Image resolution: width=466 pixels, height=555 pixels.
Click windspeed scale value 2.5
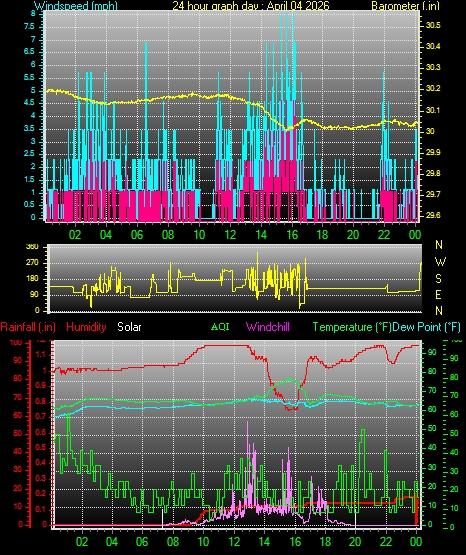29,154
